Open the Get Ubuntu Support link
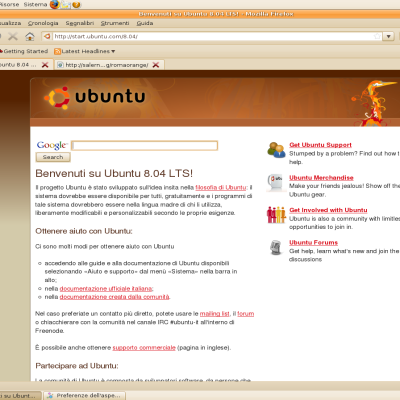 pos(320,145)
